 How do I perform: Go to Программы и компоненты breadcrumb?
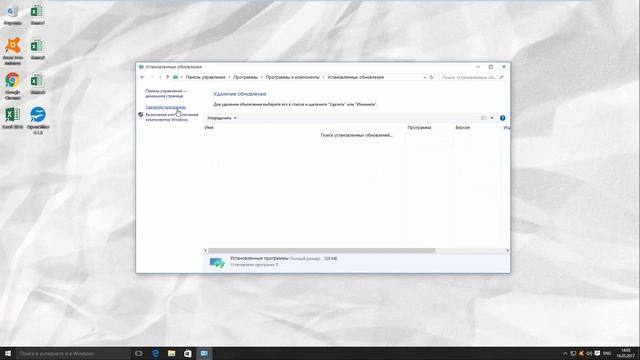click(x=292, y=77)
